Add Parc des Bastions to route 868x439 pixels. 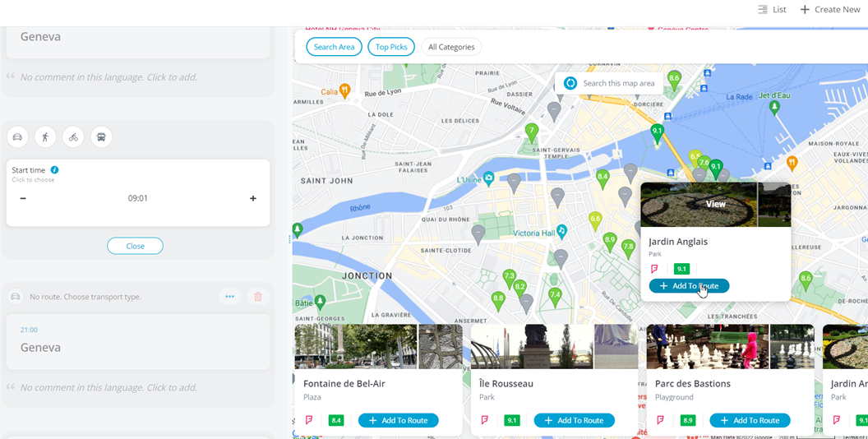750,420
